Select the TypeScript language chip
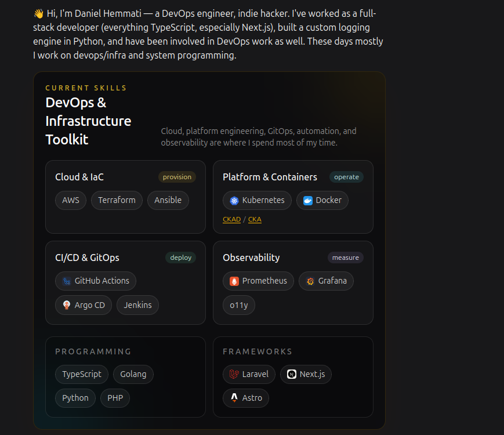The height and width of the screenshot is (435, 504). (x=82, y=374)
